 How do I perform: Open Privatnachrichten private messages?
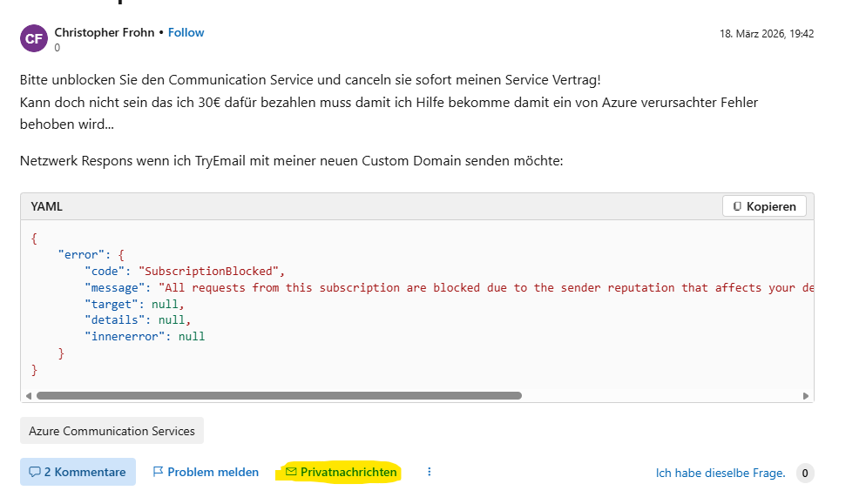coord(342,472)
